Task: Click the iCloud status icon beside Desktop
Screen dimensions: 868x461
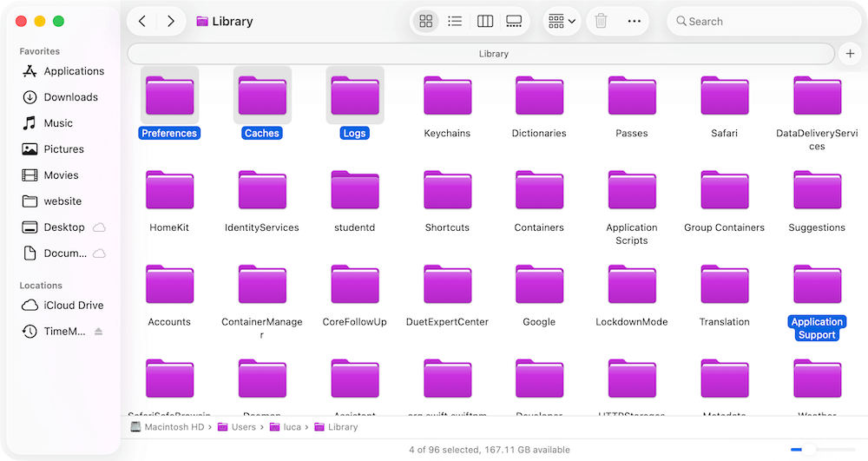Action: [x=99, y=227]
